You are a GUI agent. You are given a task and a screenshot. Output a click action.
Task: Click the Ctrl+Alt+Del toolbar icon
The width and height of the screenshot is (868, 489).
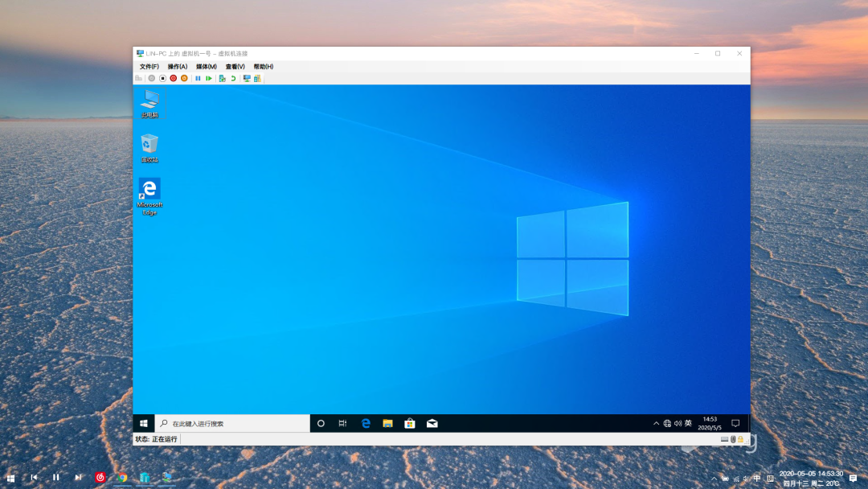tap(139, 79)
